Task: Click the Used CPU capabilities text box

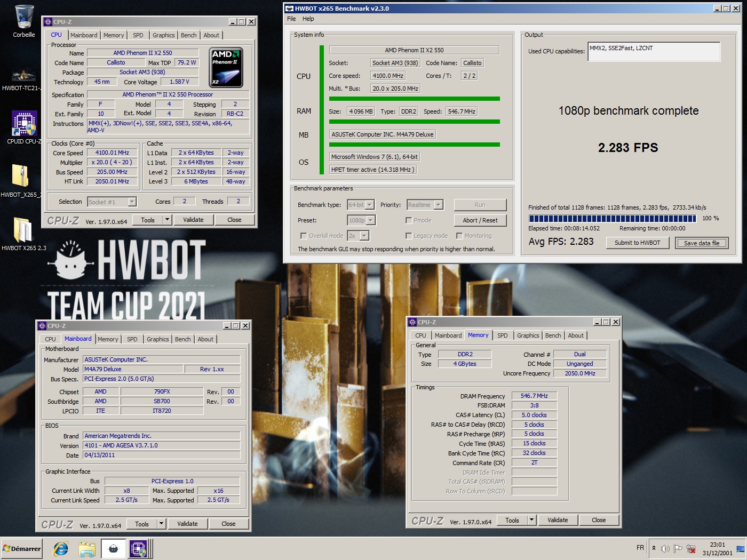Action: (654, 52)
